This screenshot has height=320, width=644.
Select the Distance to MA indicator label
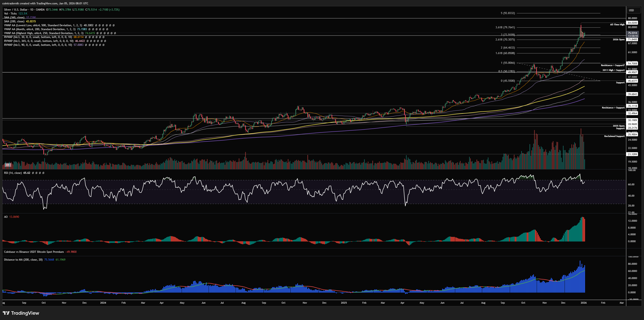(x=23, y=260)
